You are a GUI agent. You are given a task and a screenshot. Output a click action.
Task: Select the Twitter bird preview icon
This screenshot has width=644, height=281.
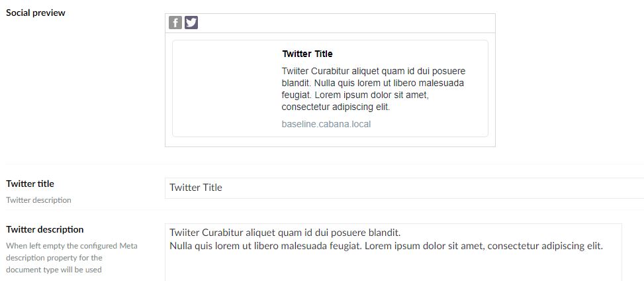[x=191, y=23]
